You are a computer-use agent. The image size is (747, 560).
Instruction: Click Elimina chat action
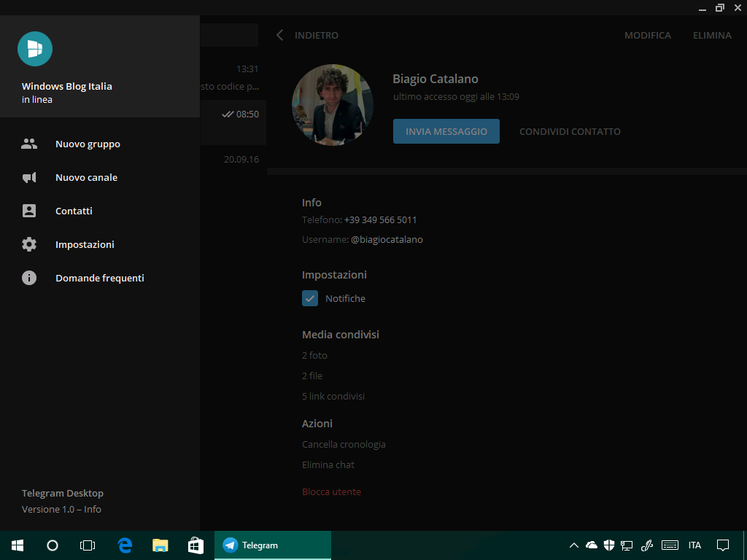(x=328, y=464)
